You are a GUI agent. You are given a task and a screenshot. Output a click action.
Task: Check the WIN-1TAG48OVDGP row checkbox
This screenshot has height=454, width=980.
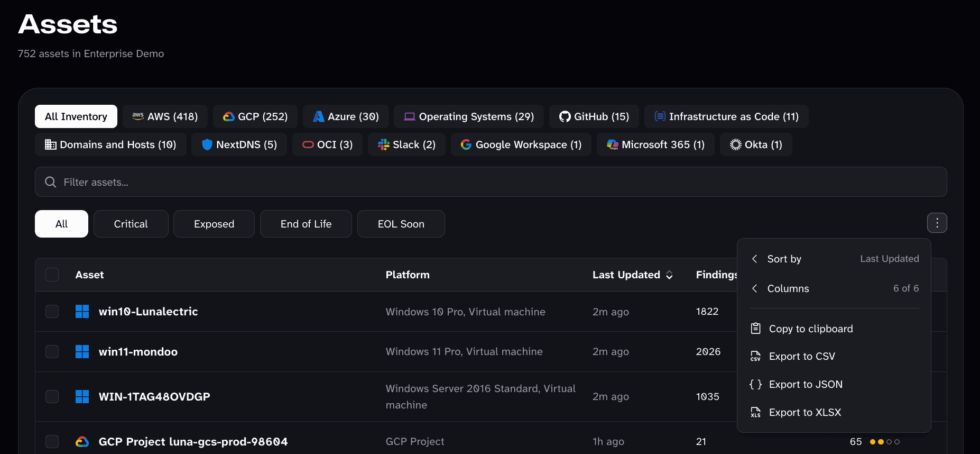[52, 396]
